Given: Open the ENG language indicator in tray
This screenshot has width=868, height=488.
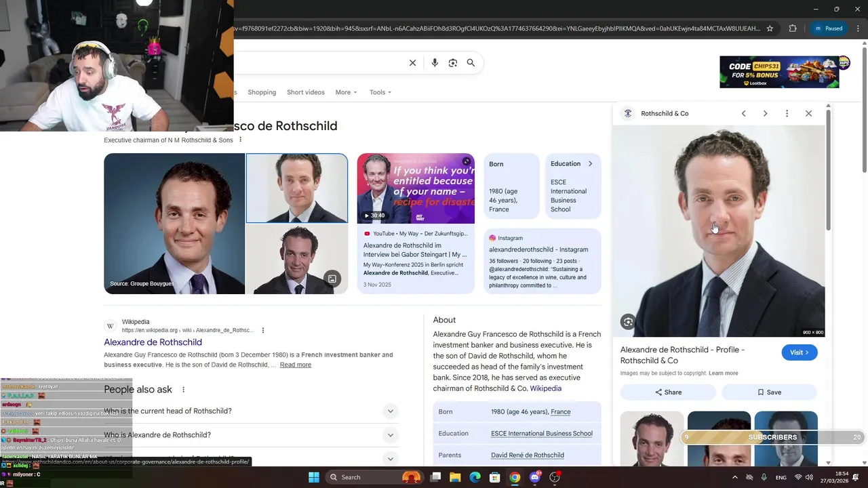Looking at the screenshot, I should (x=781, y=477).
